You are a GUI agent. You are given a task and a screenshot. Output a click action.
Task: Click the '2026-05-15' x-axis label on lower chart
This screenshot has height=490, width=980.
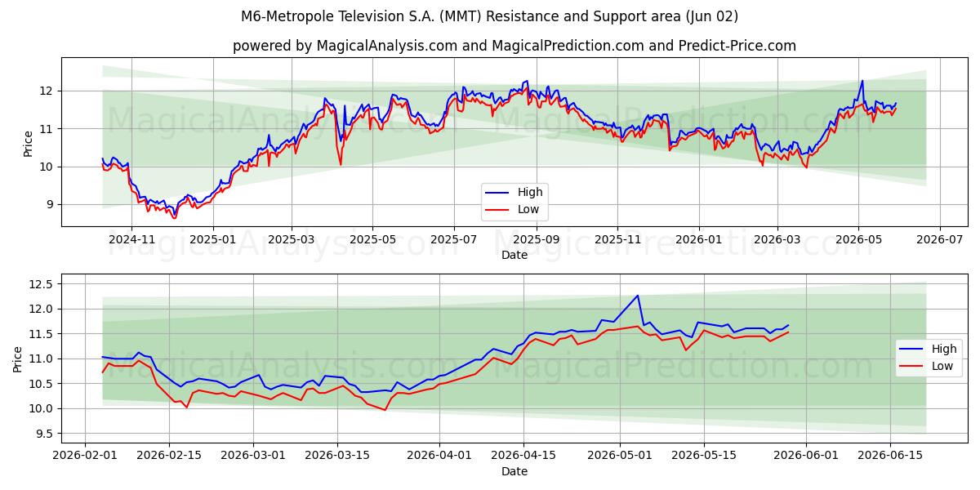click(704, 455)
